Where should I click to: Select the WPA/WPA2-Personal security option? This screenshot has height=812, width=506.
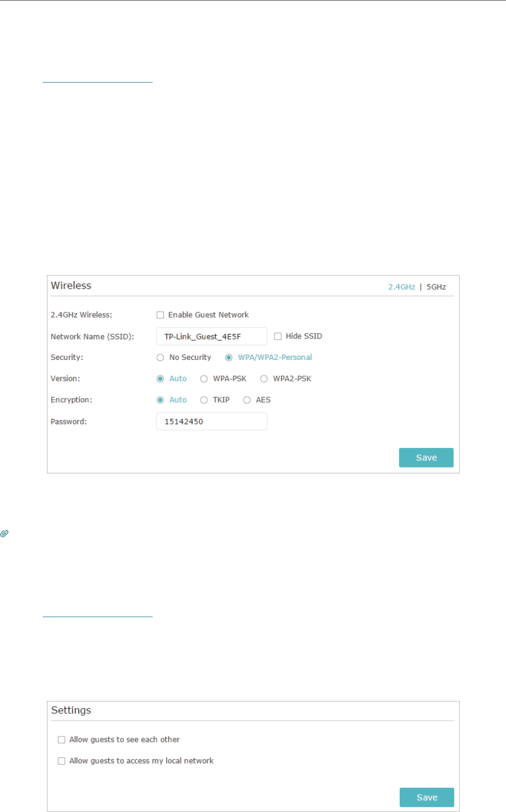229,358
